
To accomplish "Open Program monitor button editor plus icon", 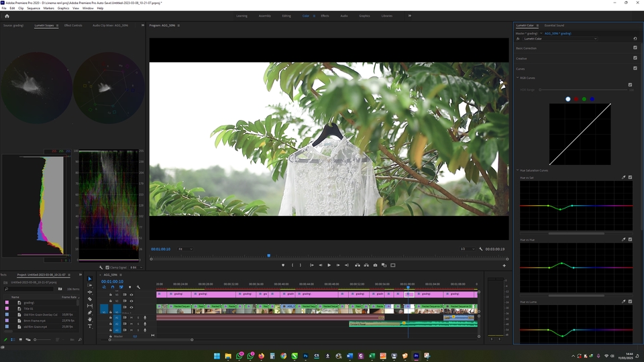I will pos(504,265).
